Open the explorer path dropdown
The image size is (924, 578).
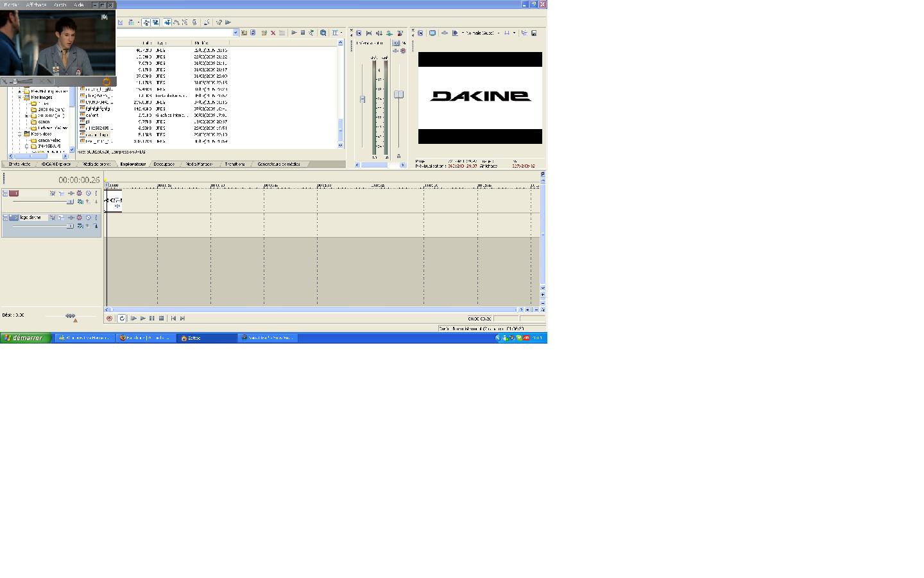click(235, 33)
